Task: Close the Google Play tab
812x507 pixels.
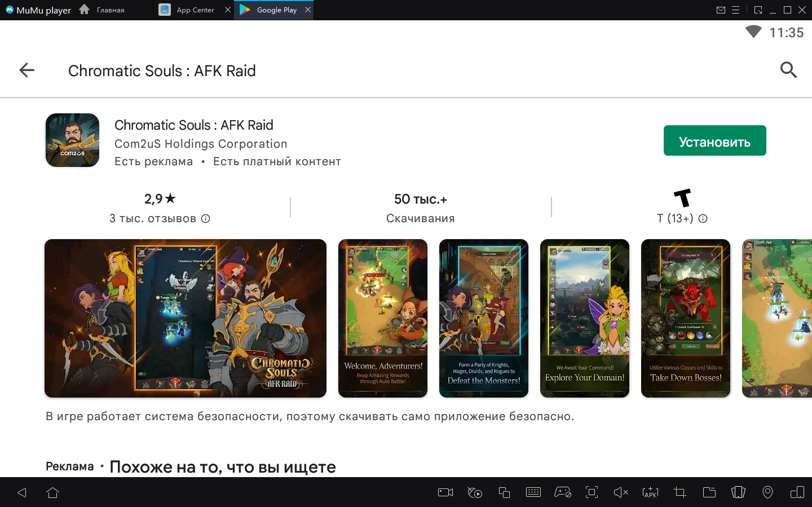Action: (x=308, y=10)
